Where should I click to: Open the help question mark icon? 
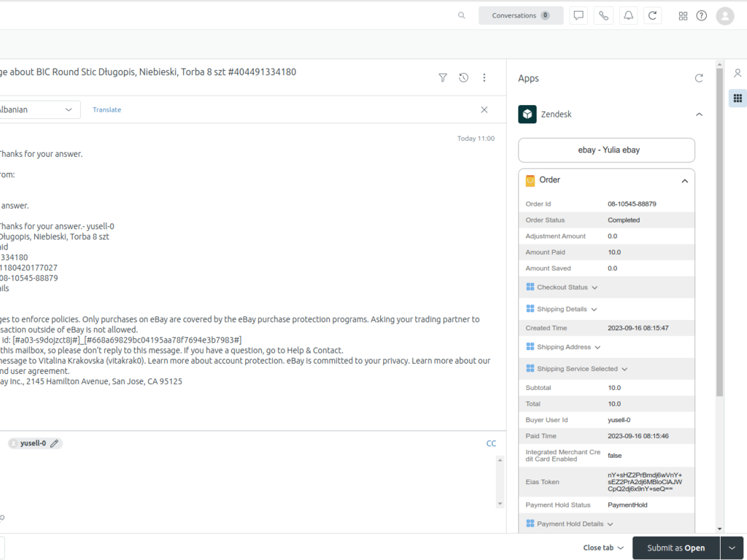pos(702,15)
